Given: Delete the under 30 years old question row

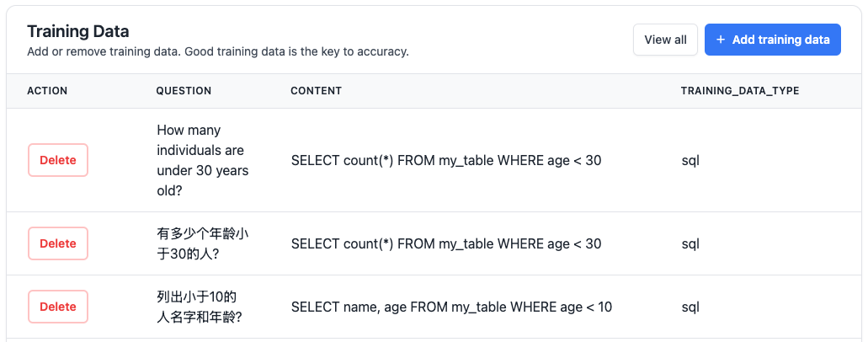Looking at the screenshot, I should point(58,160).
